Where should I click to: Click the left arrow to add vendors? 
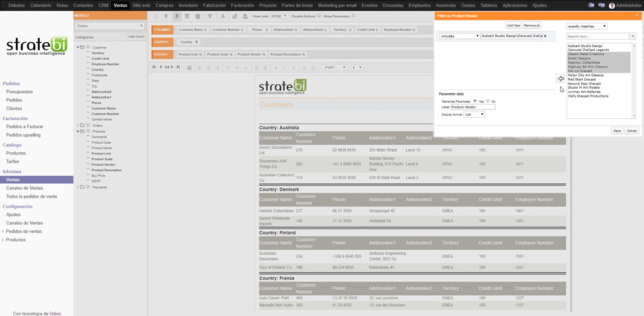[x=560, y=79]
